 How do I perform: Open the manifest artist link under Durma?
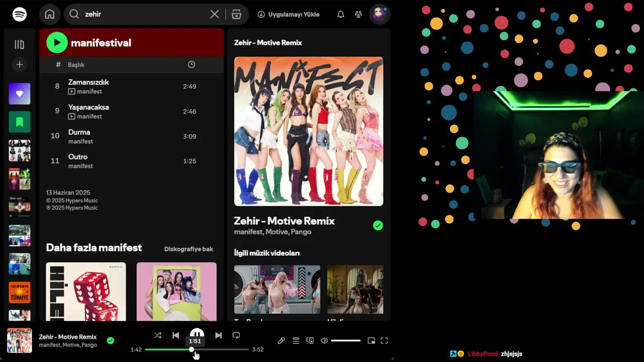(80, 141)
